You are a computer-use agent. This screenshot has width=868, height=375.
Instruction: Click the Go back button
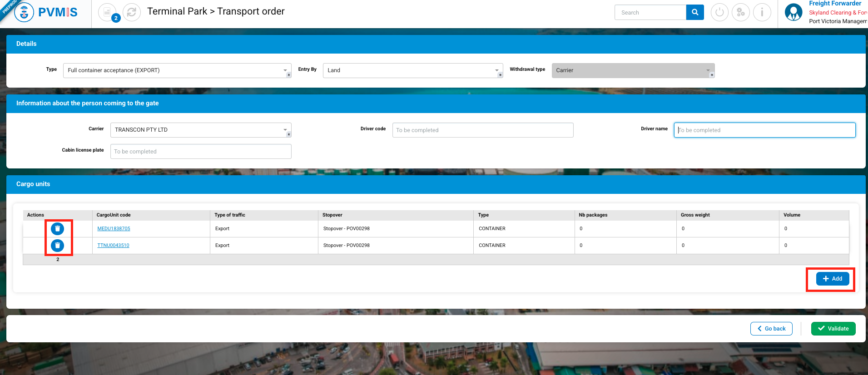771,329
